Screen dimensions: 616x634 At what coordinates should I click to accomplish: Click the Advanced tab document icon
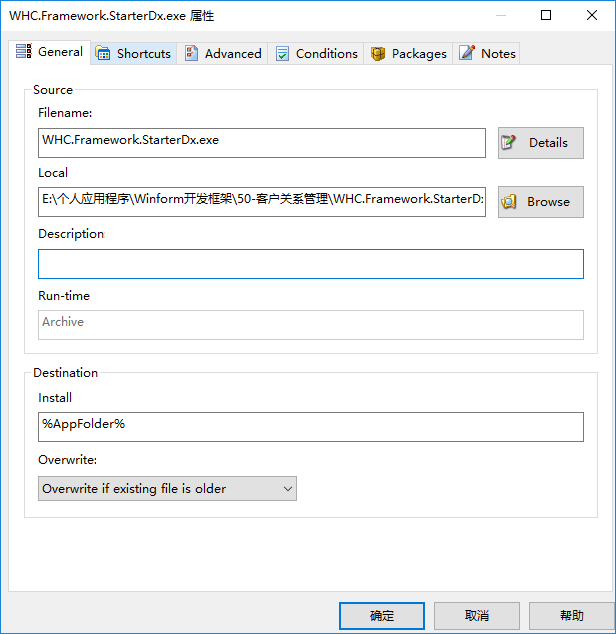(x=191, y=53)
